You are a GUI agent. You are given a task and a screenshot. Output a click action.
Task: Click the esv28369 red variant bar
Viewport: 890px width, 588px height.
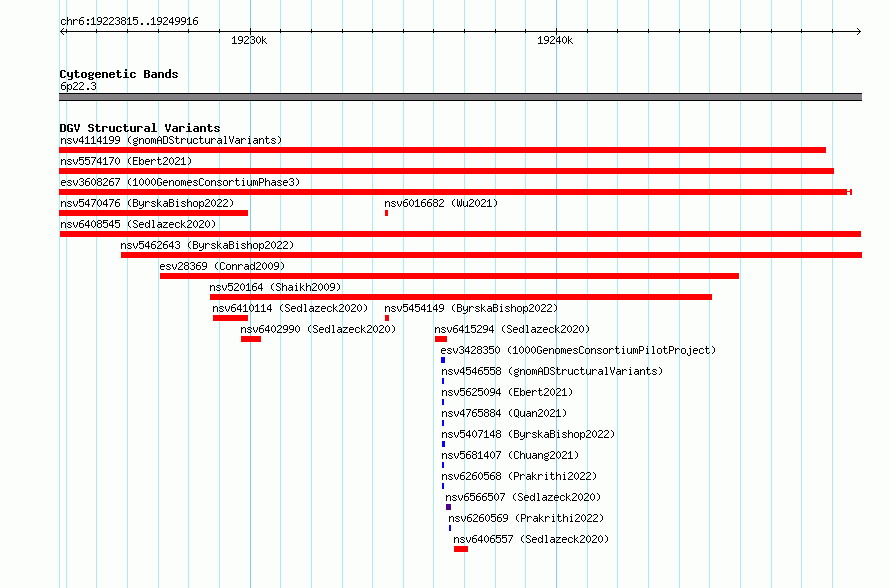pyautogui.click(x=450, y=276)
